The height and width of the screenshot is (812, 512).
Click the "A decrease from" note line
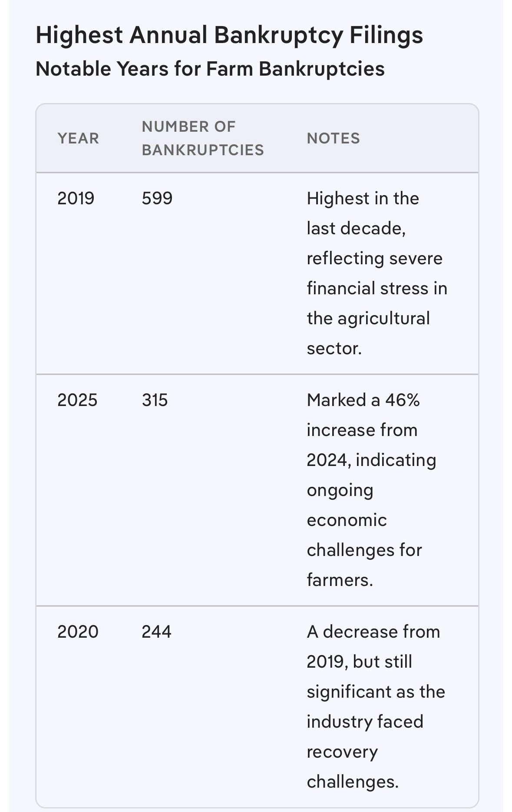pyautogui.click(x=373, y=632)
